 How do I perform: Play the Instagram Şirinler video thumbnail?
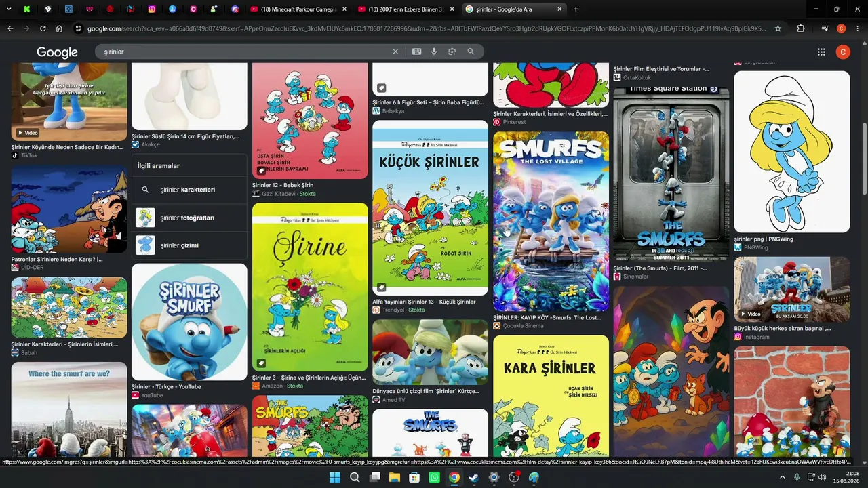(x=791, y=289)
